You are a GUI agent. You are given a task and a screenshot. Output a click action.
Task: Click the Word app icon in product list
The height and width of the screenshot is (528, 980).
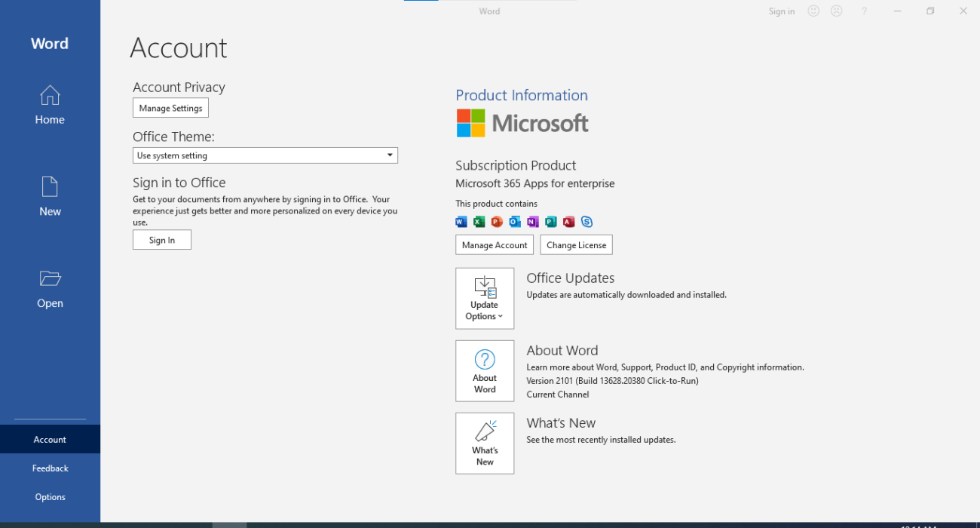click(x=461, y=222)
